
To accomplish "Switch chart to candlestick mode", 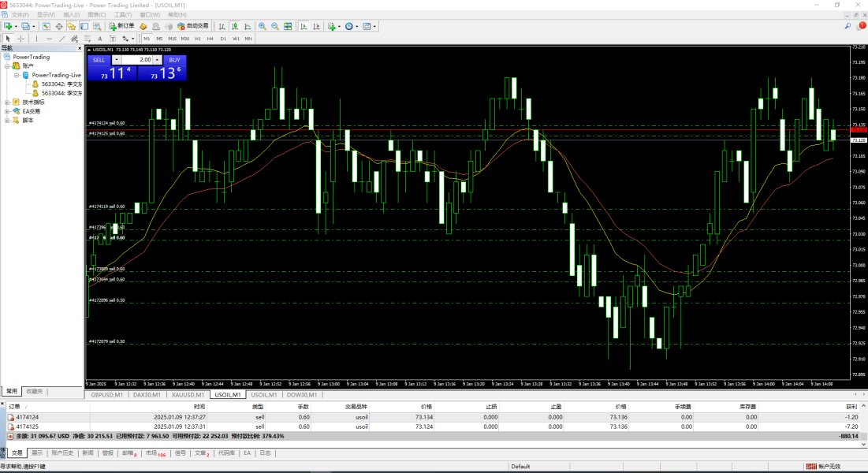I will [x=235, y=26].
